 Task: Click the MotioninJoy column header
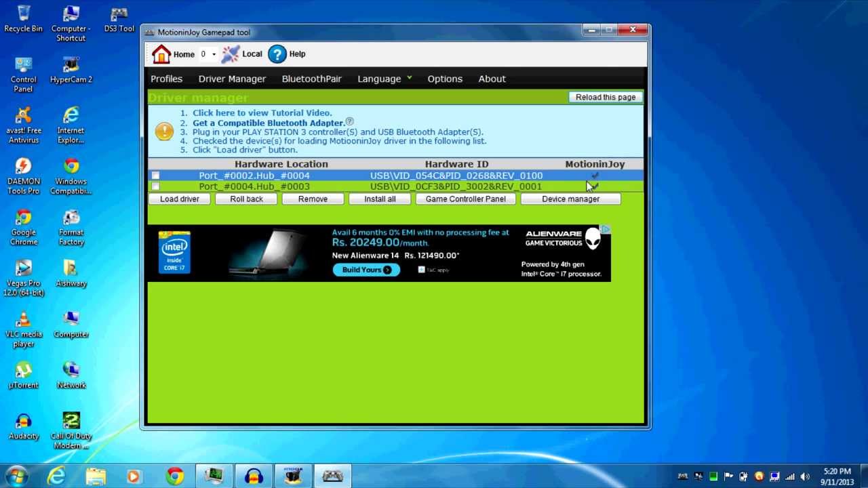[595, 164]
